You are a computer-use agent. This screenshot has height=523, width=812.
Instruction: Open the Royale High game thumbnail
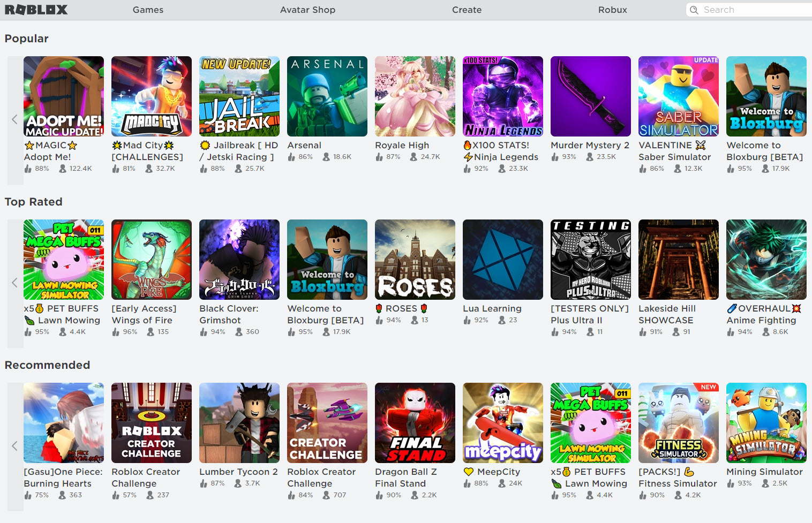415,96
